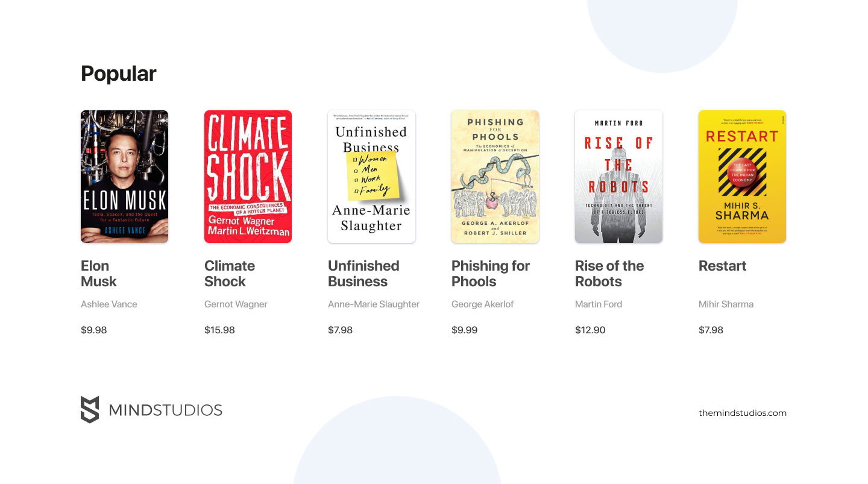The width and height of the screenshot is (868, 484).
Task: Open author Gernot Wagner's name
Action: click(x=236, y=304)
